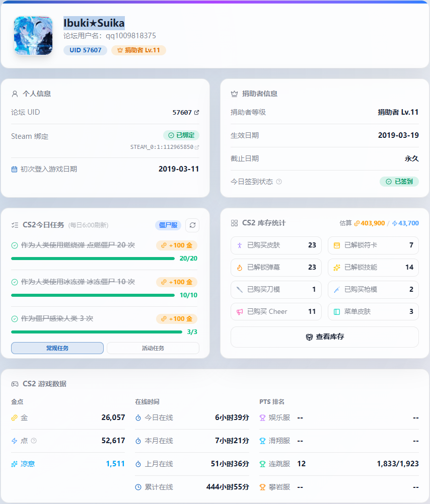Open the STEAM_0:1:112965850 profile link
The width and height of the screenshot is (430, 504).
pos(165,147)
